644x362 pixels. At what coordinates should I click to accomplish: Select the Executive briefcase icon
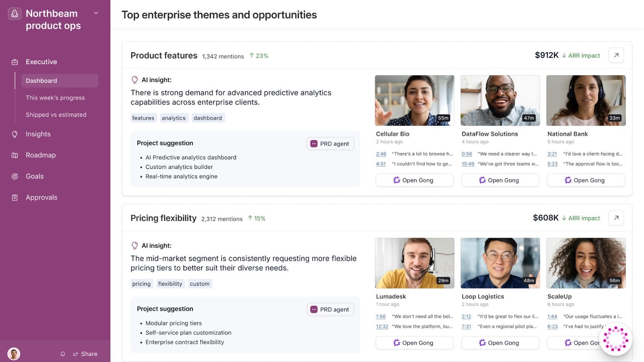14,62
